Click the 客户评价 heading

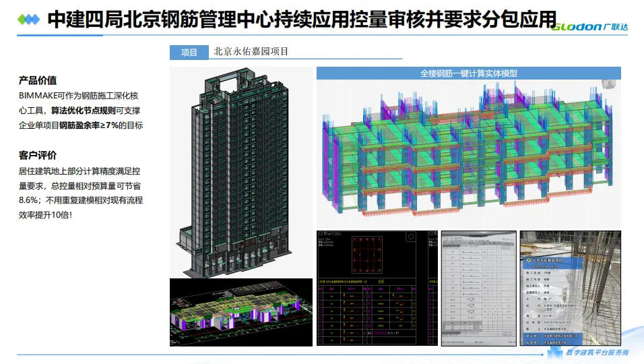point(38,155)
